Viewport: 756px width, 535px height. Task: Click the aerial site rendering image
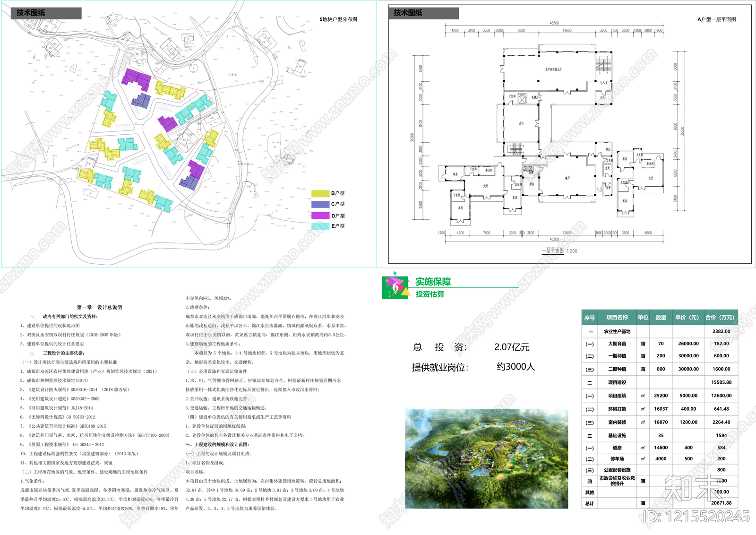click(486, 458)
